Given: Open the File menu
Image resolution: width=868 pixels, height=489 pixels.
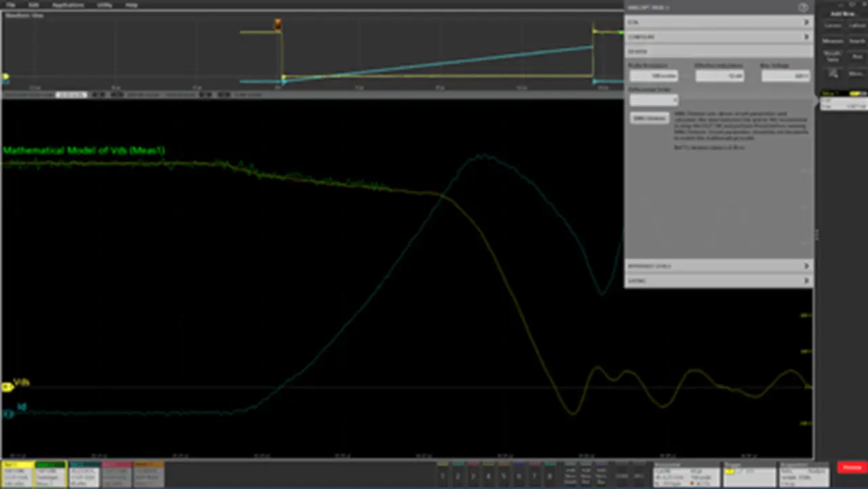Looking at the screenshot, I should (x=11, y=5).
